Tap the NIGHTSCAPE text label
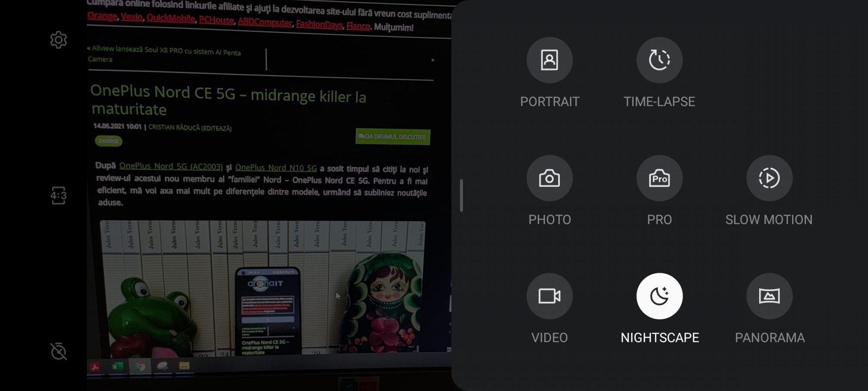 [x=660, y=338]
